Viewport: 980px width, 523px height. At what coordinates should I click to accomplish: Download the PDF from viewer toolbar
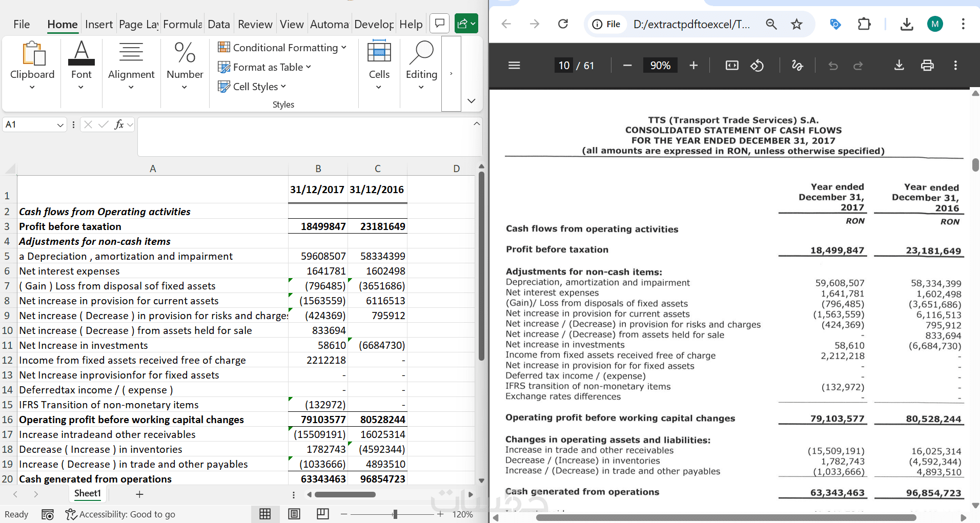click(x=899, y=65)
